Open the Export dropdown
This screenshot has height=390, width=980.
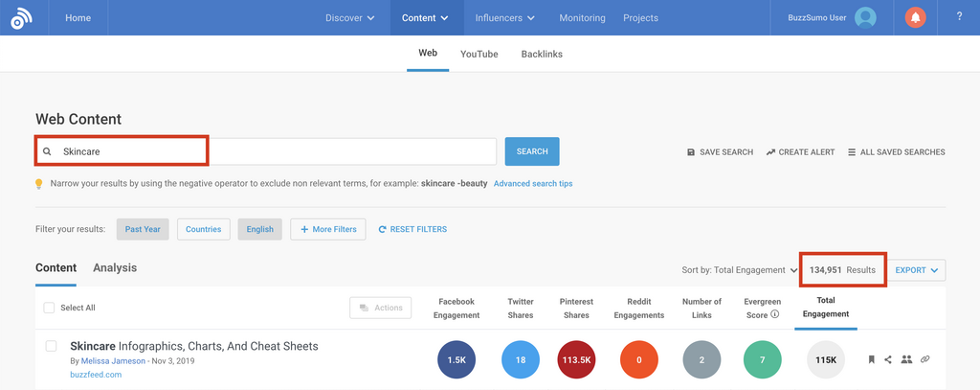(x=916, y=270)
